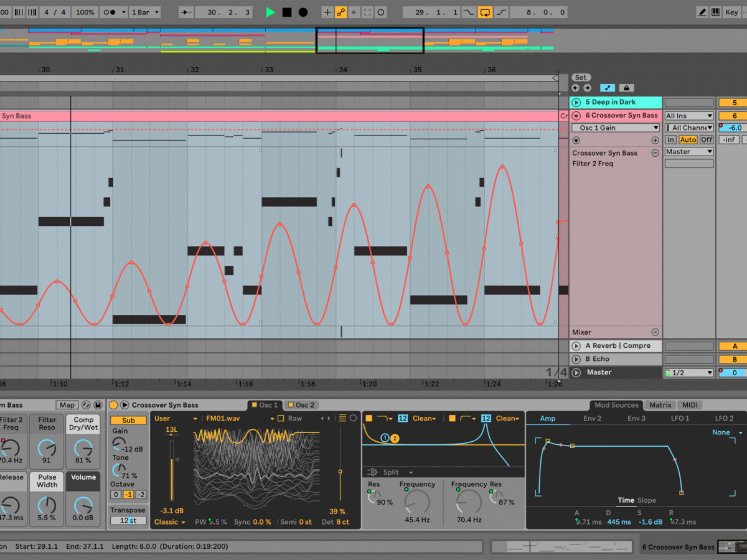The image size is (747, 560).
Task: Toggle the Sub oscillator on or off
Action: 128,420
